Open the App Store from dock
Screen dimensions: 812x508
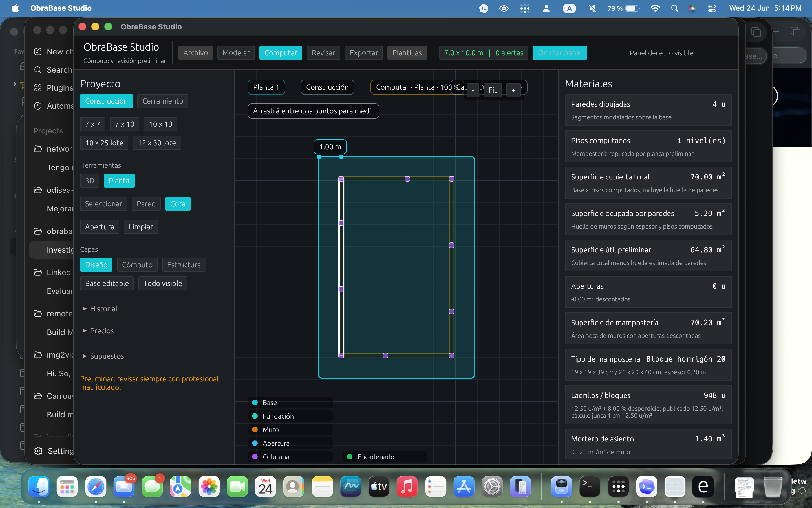tap(464, 487)
